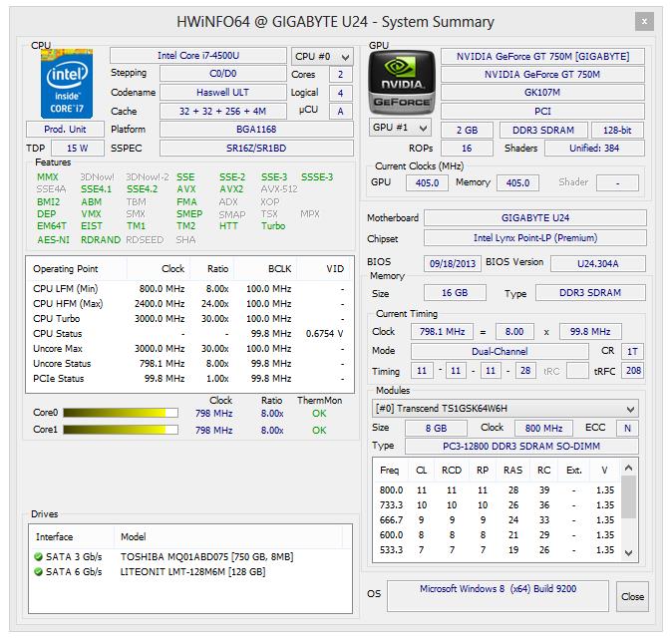Click the 798.1 MHz memory clock field
This screenshot has width=672, height=641.
(442, 331)
